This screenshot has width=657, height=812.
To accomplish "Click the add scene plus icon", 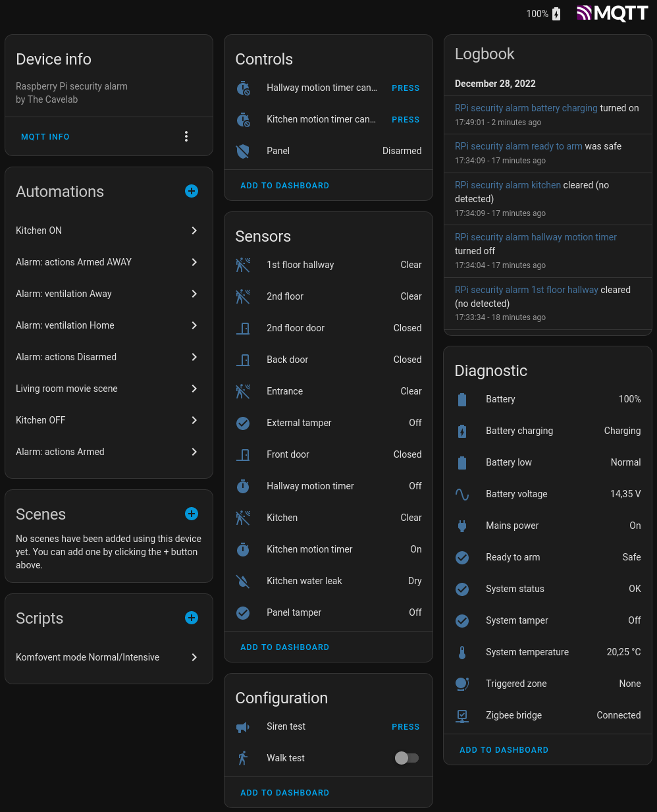I will click(192, 514).
